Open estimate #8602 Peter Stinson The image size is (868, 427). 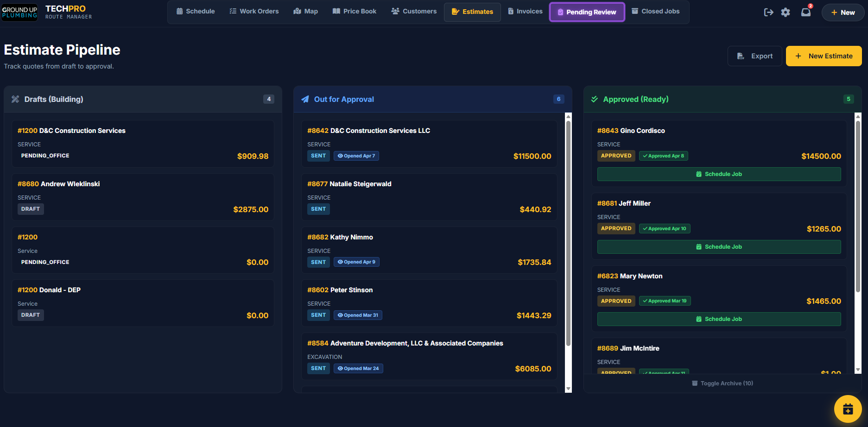429,303
